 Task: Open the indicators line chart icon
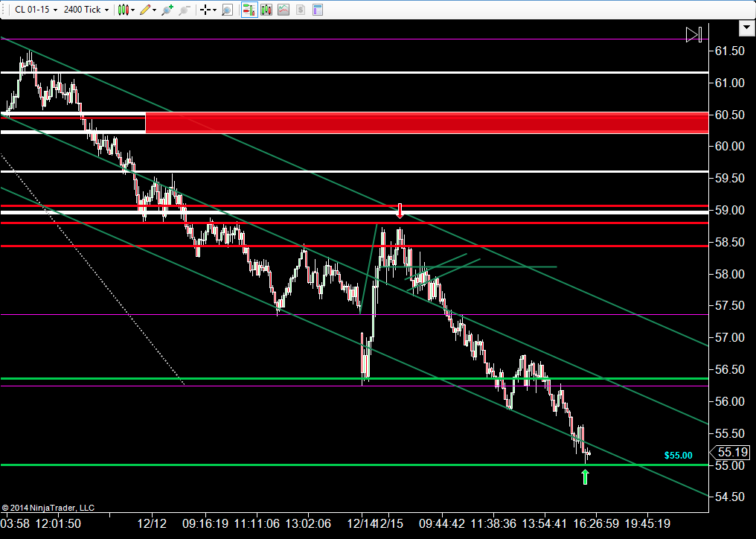pos(283,10)
